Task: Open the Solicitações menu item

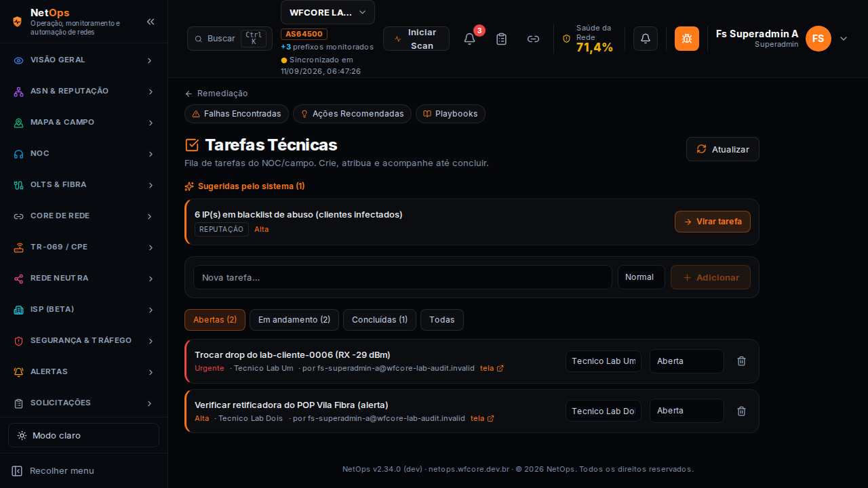Action: pos(84,403)
